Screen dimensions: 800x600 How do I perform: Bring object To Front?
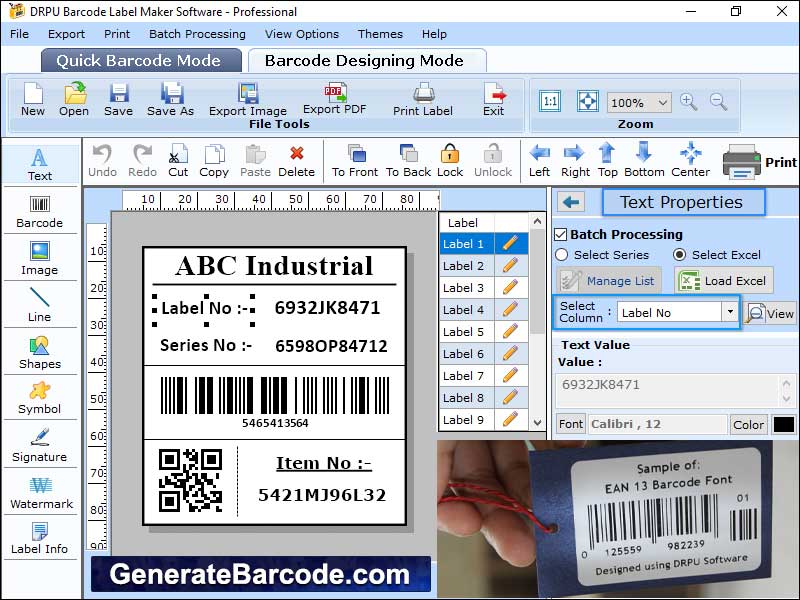[x=355, y=161]
